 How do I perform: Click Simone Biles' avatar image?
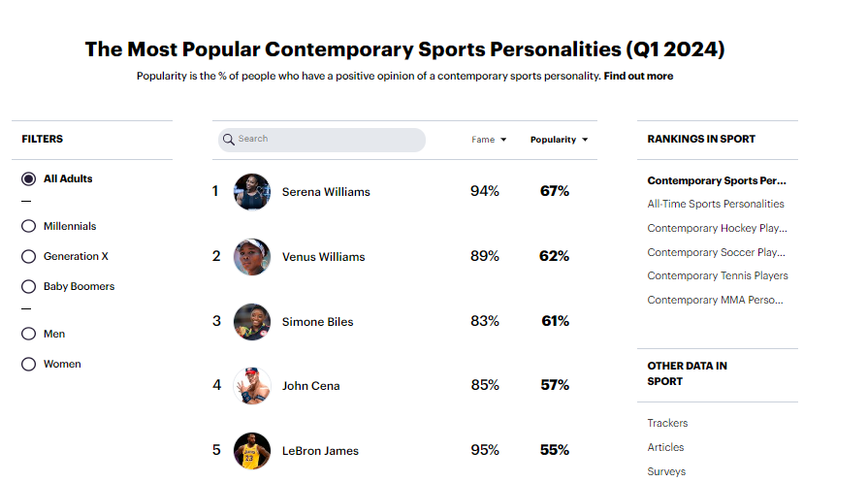[x=252, y=322]
